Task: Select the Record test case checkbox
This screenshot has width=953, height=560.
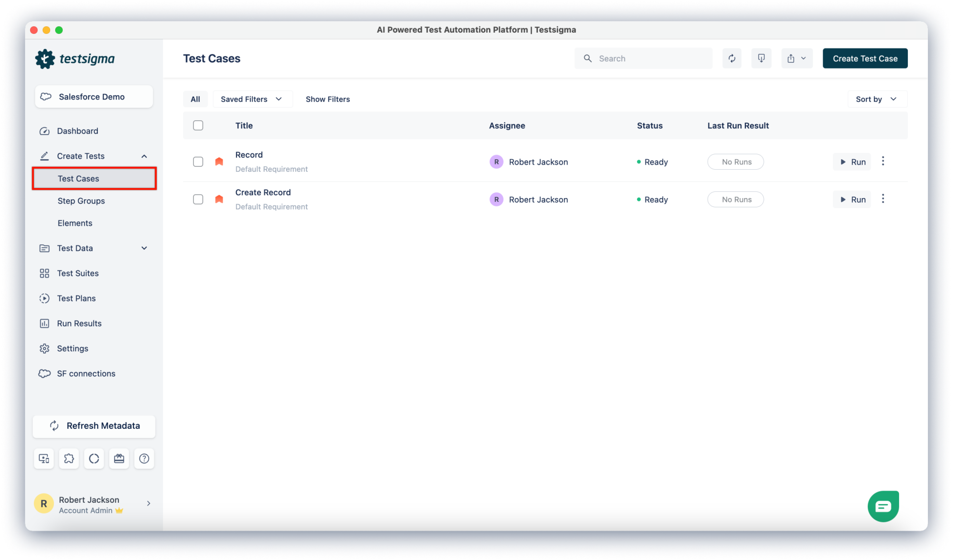Action: click(x=198, y=162)
